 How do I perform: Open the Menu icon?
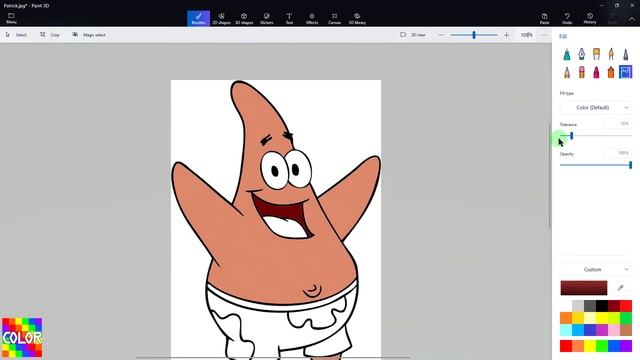[x=11, y=18]
